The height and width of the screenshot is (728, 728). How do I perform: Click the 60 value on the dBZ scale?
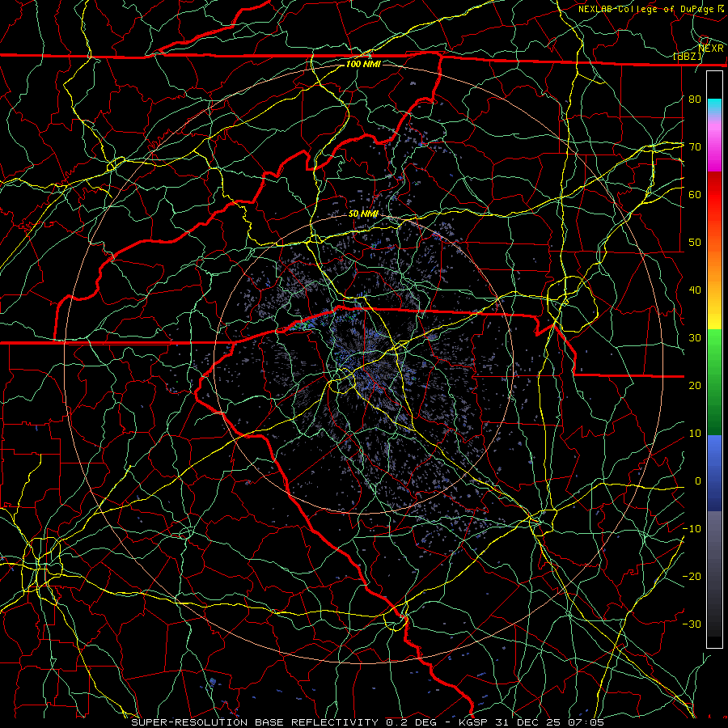695,194
